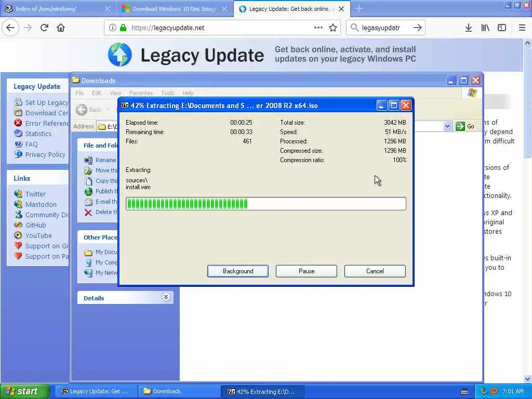The width and height of the screenshot is (532, 399).
Task: Switch to Index of /isos/windows/ tab
Action: coord(58,9)
